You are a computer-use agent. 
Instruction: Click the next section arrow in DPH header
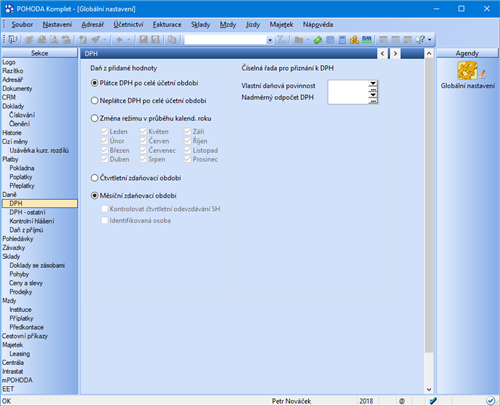(x=395, y=53)
